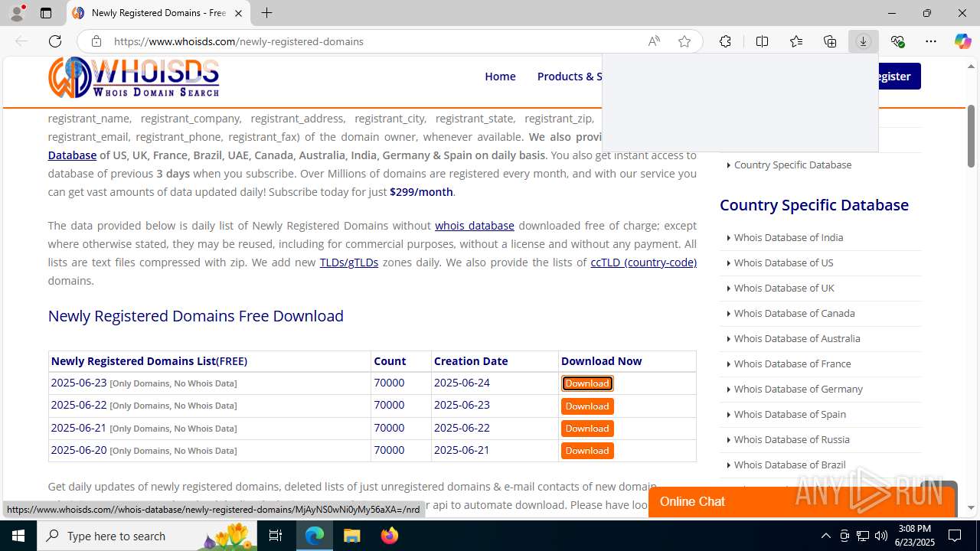Toggle Split screen icon
The image size is (980, 551).
click(762, 41)
